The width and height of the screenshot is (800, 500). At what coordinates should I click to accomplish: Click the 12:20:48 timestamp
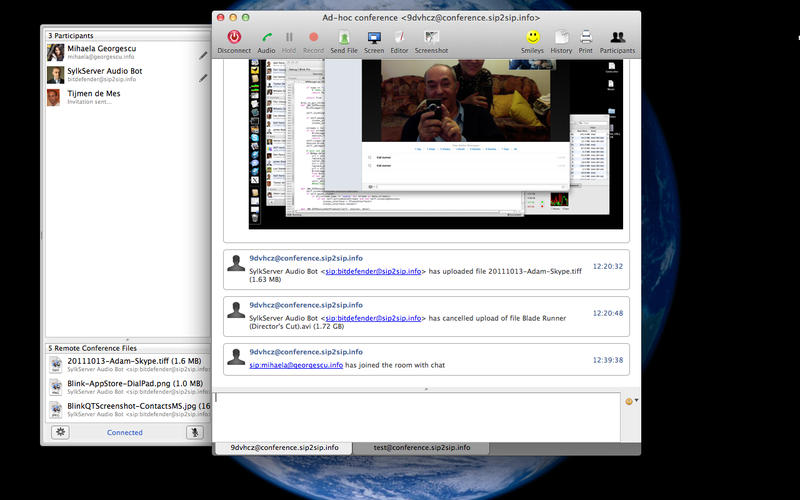pos(608,313)
